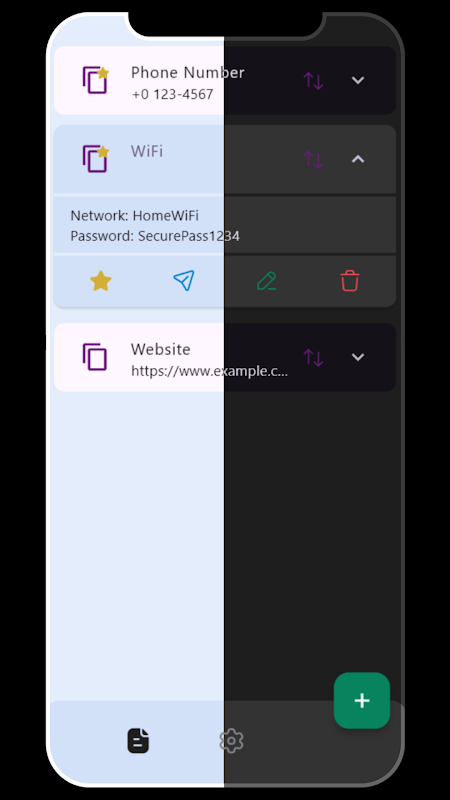Viewport: 450px width, 800px height.
Task: Add new entry with green plus button
Action: 362,700
